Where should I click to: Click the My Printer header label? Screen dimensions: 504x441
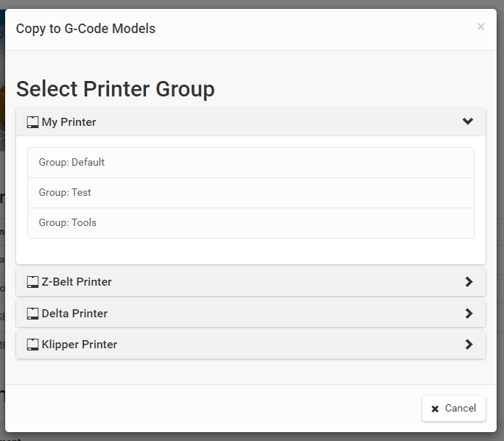click(x=69, y=122)
